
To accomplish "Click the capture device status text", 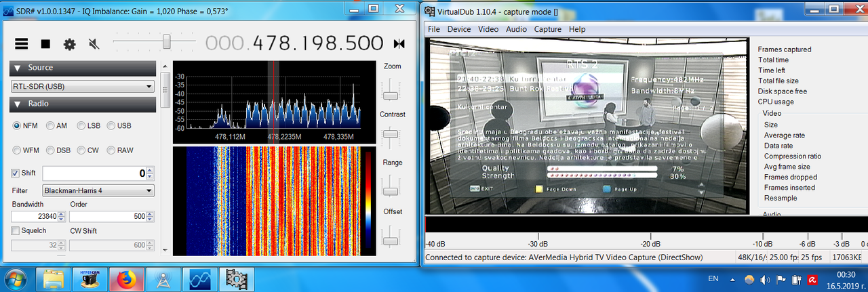I will tap(564, 257).
